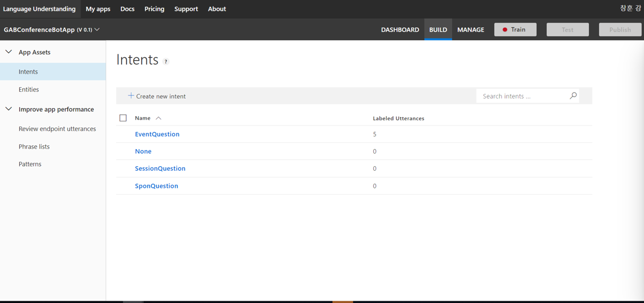
Task: Collapse Improve app performance section
Action: (8, 109)
